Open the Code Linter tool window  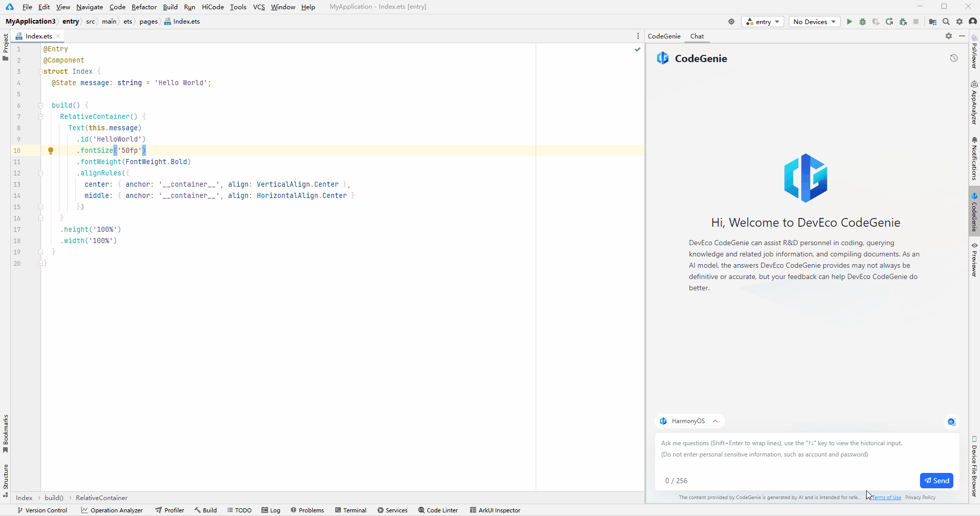(x=438, y=510)
